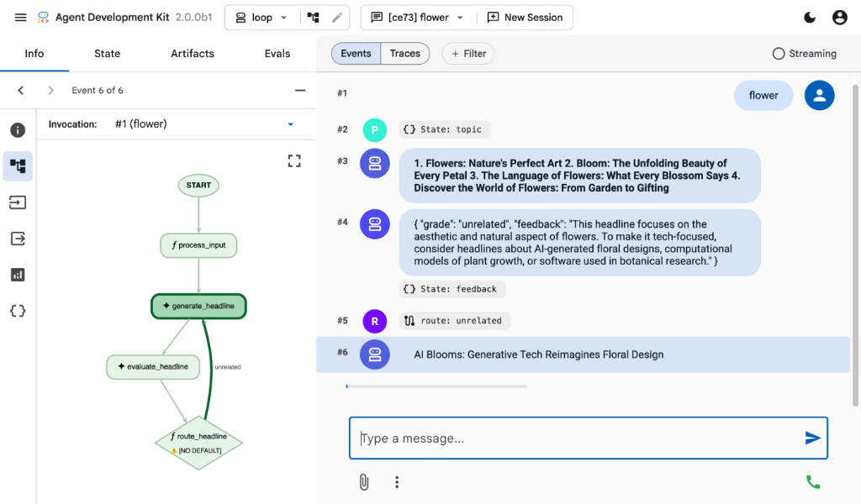Screen dimensions: 861x504
Task: Select the Traces view tab
Action: [404, 54]
